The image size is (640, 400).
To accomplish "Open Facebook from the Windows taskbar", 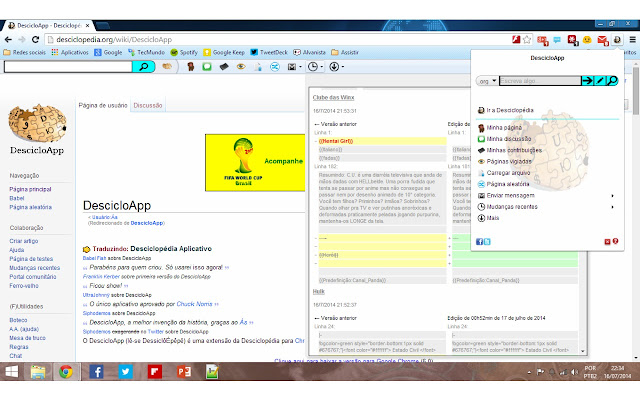I will point(96,372).
